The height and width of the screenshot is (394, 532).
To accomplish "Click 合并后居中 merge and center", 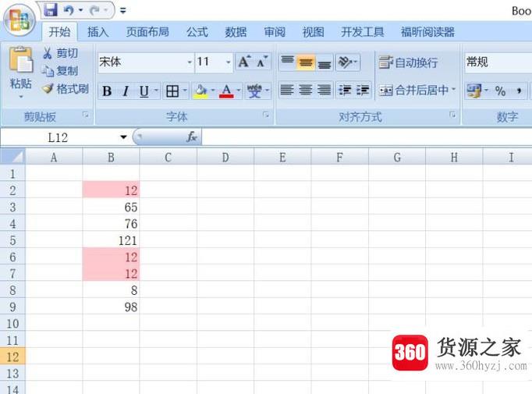I will pos(413,91).
